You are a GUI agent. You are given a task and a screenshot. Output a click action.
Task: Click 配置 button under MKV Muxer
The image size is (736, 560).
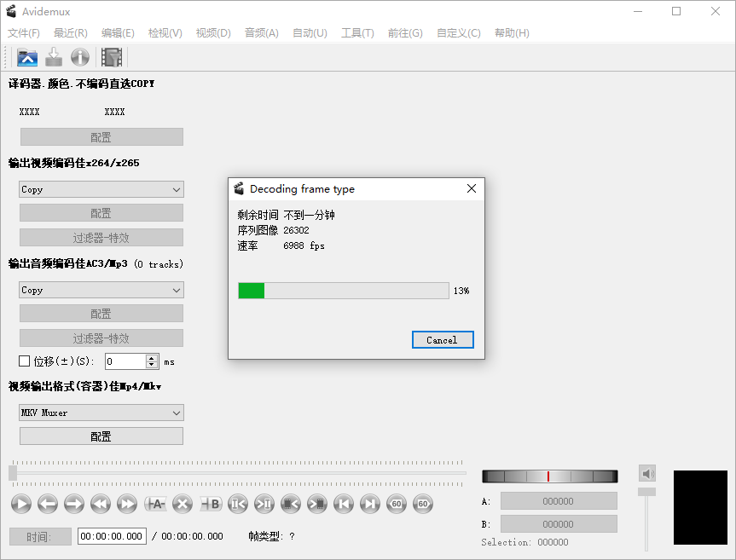pyautogui.click(x=101, y=436)
